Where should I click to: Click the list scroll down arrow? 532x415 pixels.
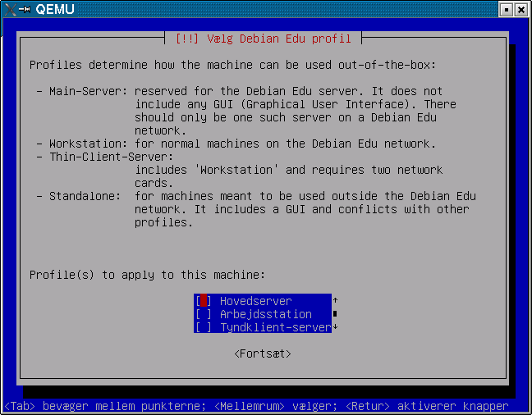click(x=335, y=327)
